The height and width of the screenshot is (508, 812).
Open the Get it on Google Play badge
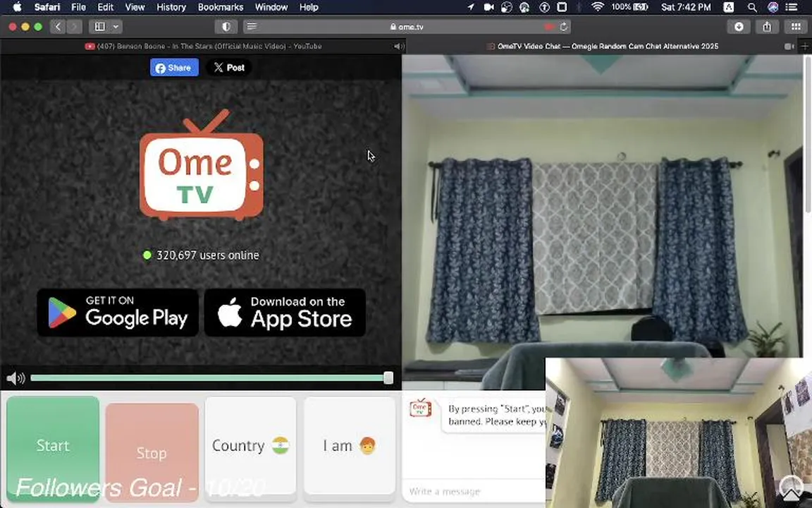pyautogui.click(x=118, y=313)
